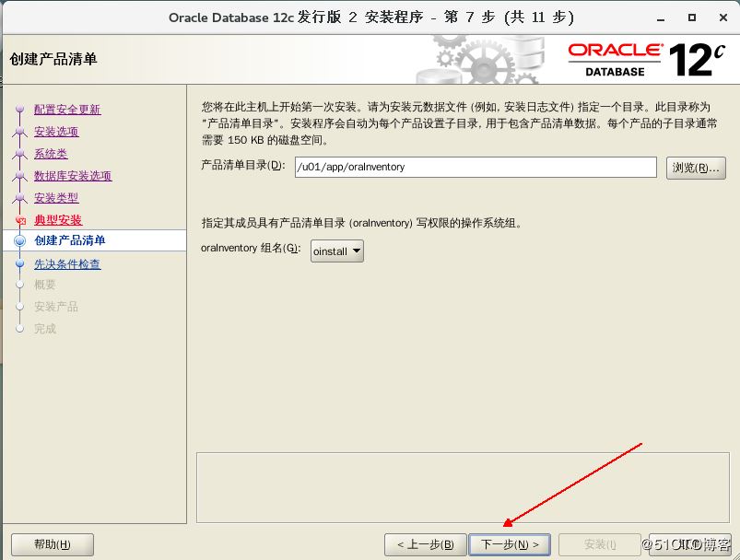Click the greyed 概要 step label
Viewport: 740px width, 560px height.
point(45,285)
